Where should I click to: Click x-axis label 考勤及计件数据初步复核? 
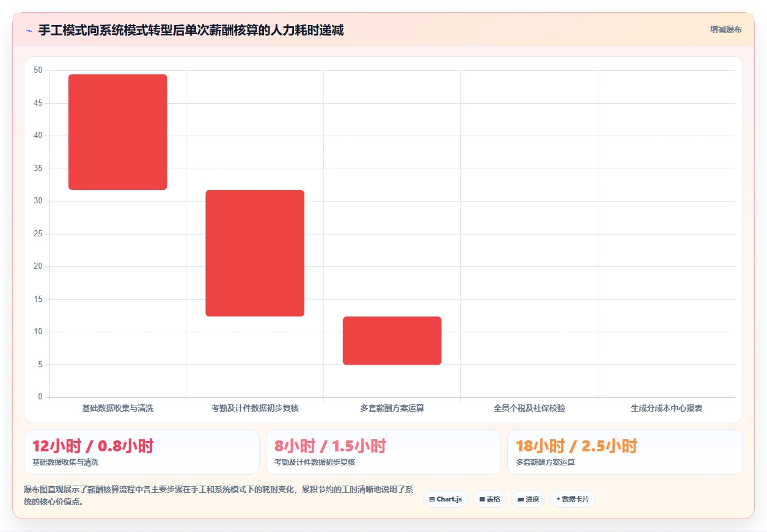click(x=255, y=408)
